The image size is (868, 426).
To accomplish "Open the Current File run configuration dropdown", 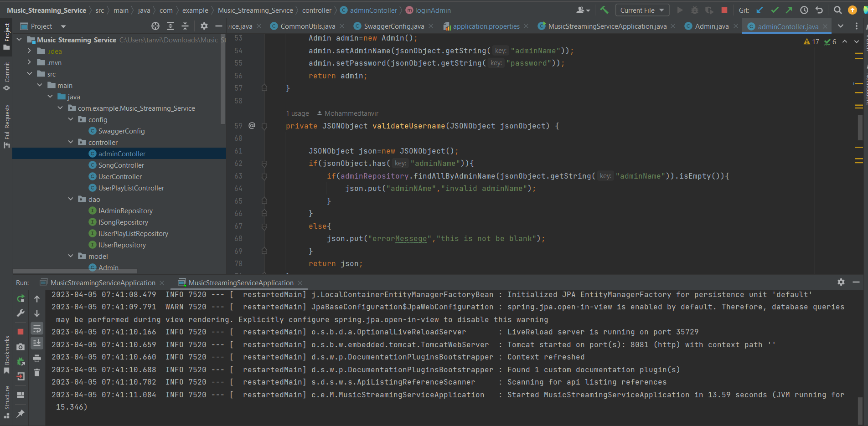I will pos(642,10).
